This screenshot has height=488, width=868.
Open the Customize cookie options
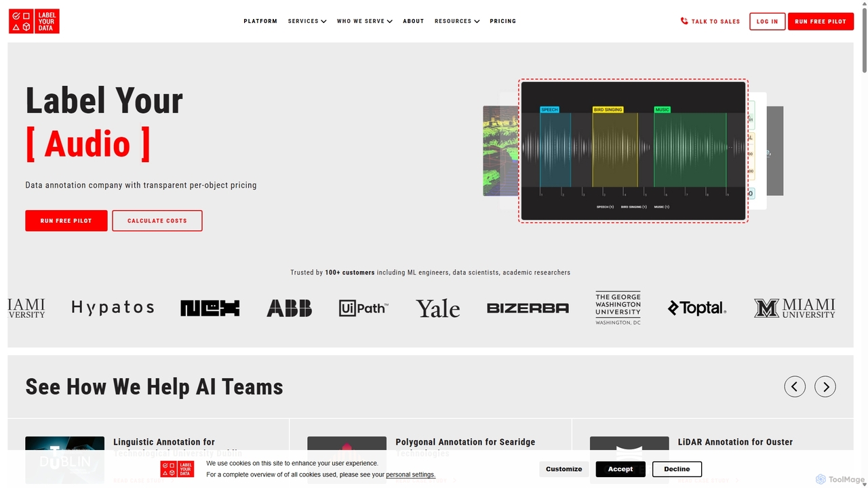[x=564, y=469]
